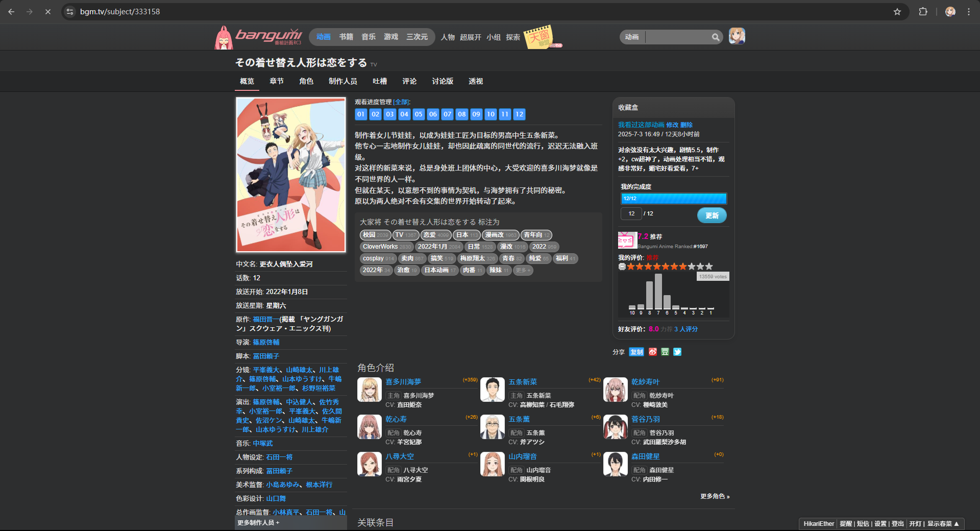The height and width of the screenshot is (531, 980).
Task: Bookmark this page with the star icon
Action: pos(897,11)
